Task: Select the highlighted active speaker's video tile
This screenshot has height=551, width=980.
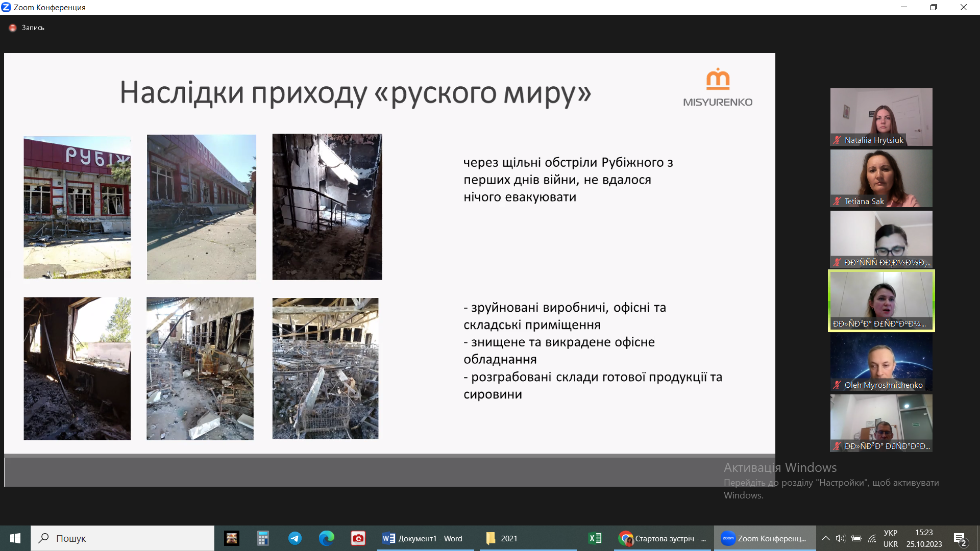Action: coord(881,301)
